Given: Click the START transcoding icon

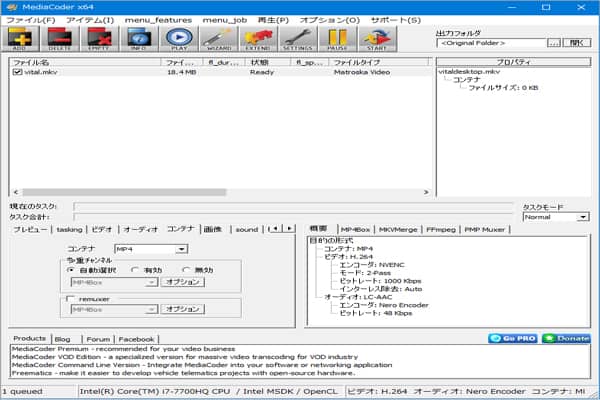Looking at the screenshot, I should pyautogui.click(x=377, y=39).
